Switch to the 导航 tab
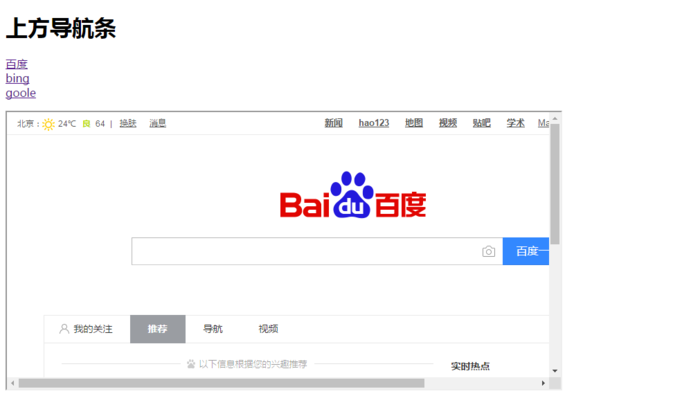This screenshot has height=407, width=700. [x=213, y=329]
